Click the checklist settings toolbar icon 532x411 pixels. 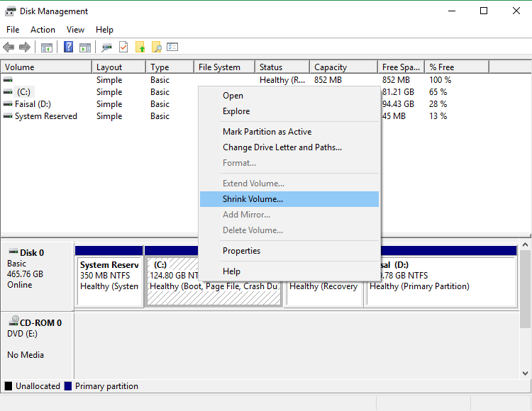172,47
